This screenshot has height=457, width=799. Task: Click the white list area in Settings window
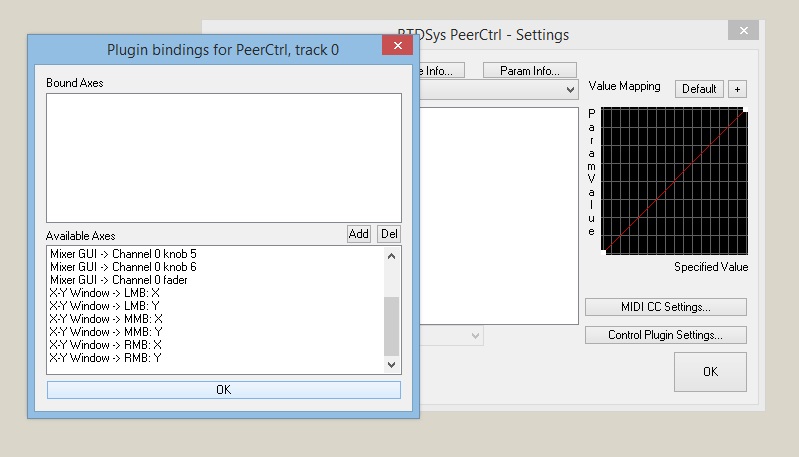click(499, 216)
